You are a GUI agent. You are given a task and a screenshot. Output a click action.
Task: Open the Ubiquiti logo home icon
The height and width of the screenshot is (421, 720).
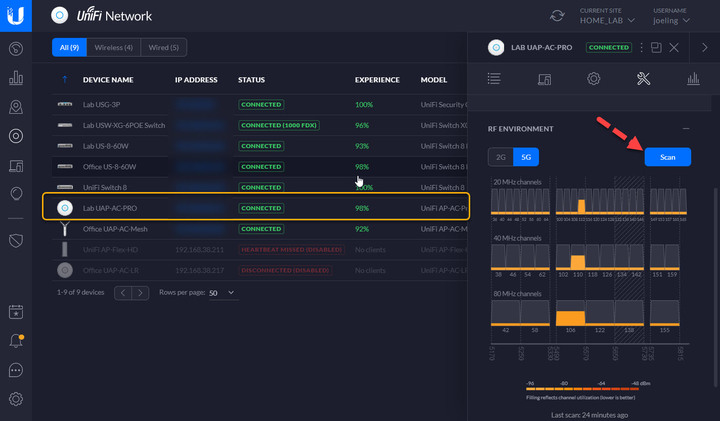point(16,16)
